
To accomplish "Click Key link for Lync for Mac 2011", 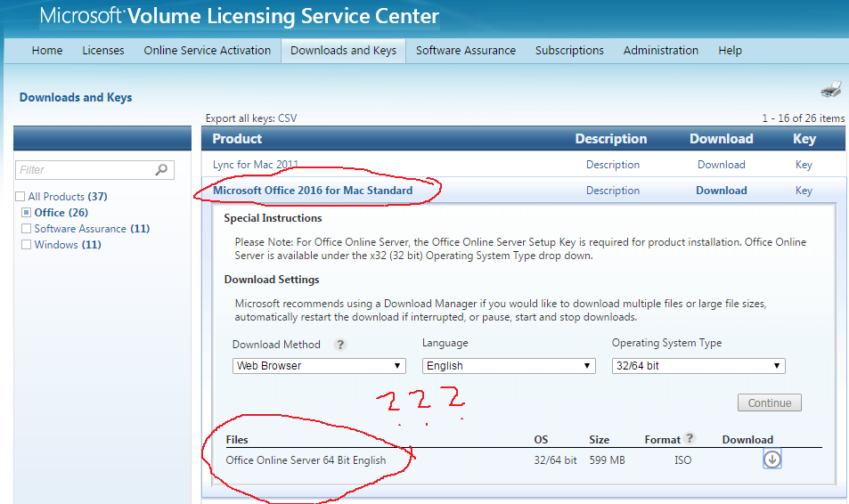I will [x=804, y=165].
